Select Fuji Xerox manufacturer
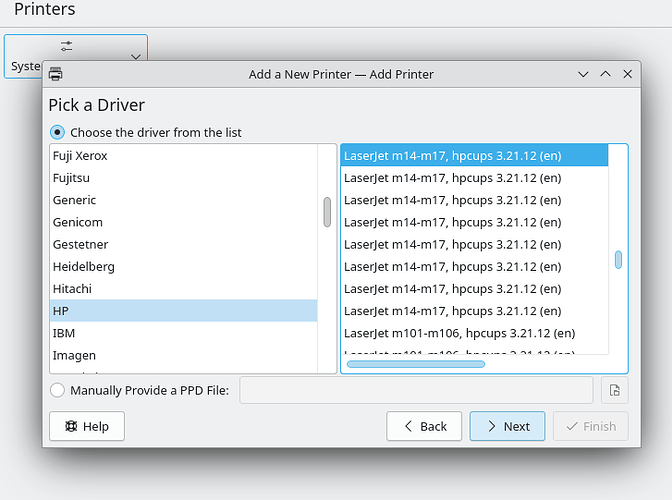Viewport: 672px width, 500px height. (183, 156)
